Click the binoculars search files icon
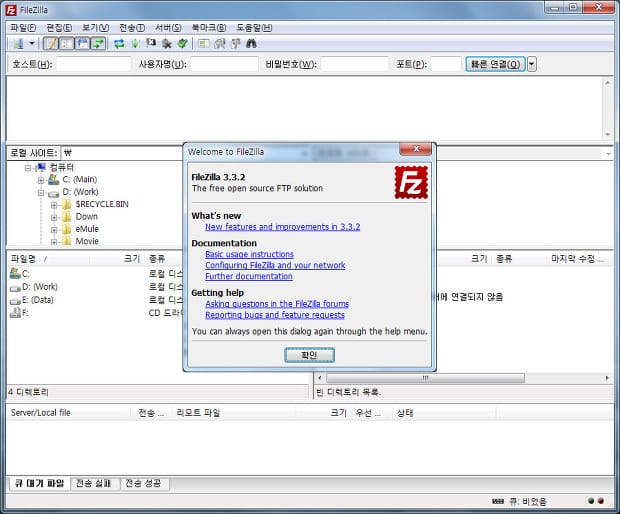This screenshot has height=514, width=620. (251, 43)
